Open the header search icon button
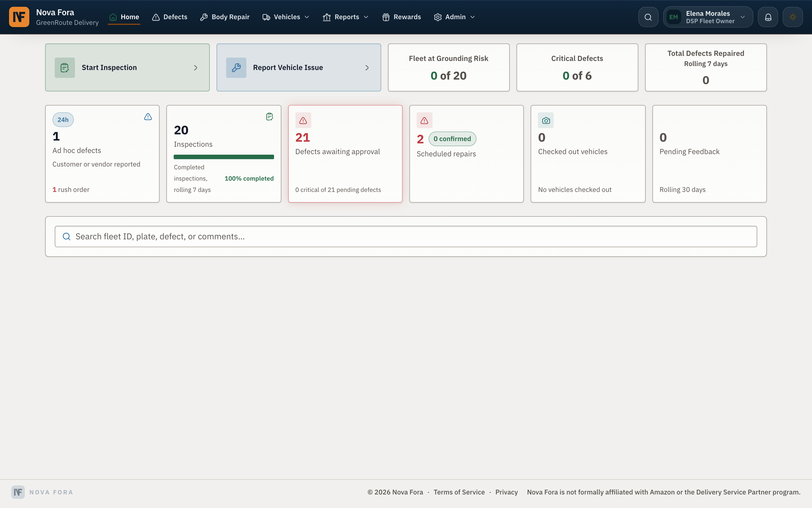This screenshot has width=812, height=508. [648, 17]
